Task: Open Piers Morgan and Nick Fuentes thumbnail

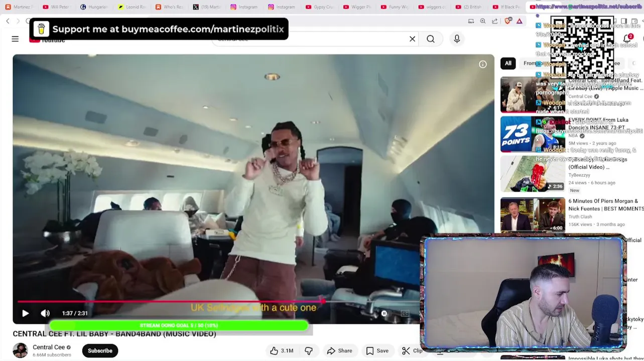Action: pos(533,215)
